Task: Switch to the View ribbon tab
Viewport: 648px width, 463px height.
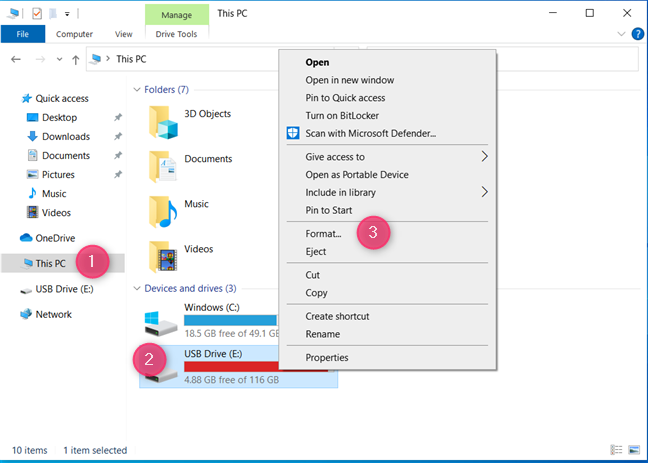Action: [124, 34]
